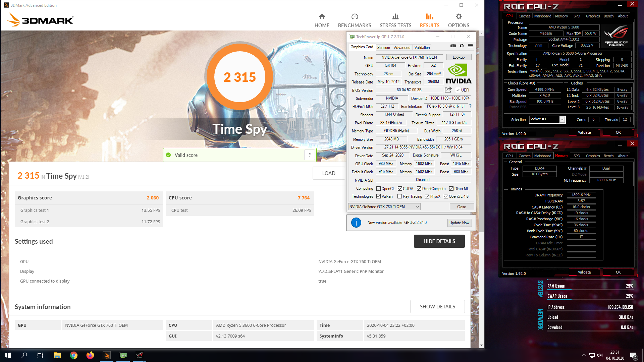The width and height of the screenshot is (644, 362).
Task: Open GPU selection dropdown in GPU-Z
Action: 384,207
